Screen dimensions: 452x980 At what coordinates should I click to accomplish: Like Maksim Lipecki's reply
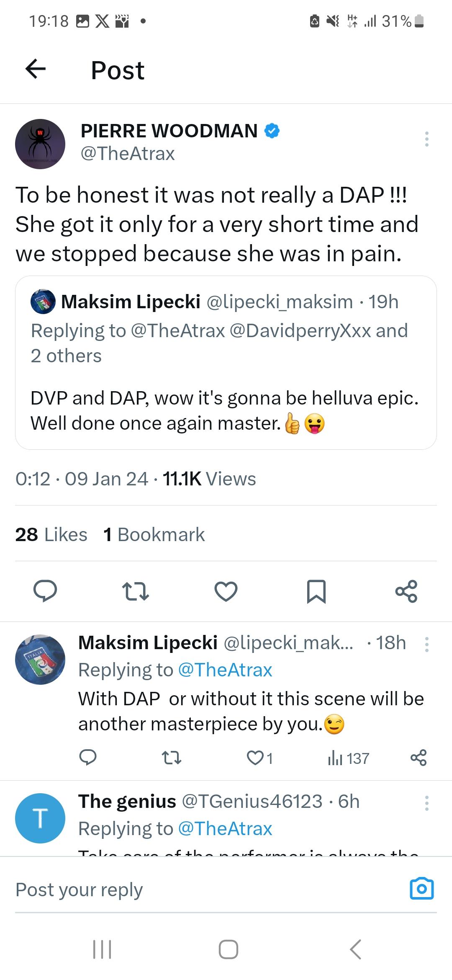255,758
